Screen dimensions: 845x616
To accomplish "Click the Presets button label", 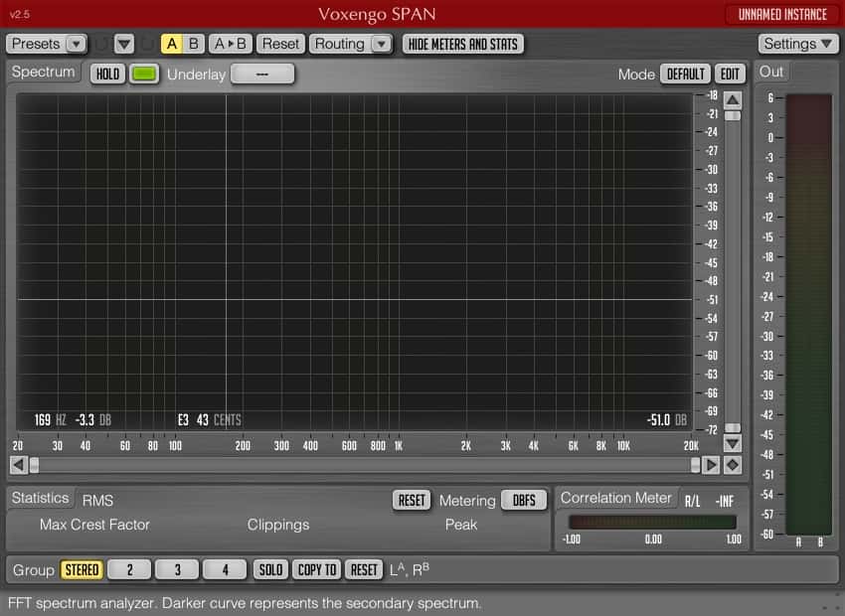I will point(36,44).
